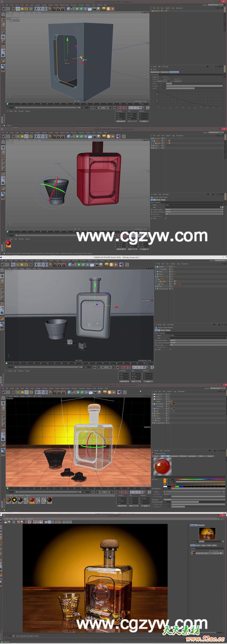Add a Cube primitive in the cube-cutout window toolbar
The width and height of the screenshot is (227, 644).
point(68,9)
